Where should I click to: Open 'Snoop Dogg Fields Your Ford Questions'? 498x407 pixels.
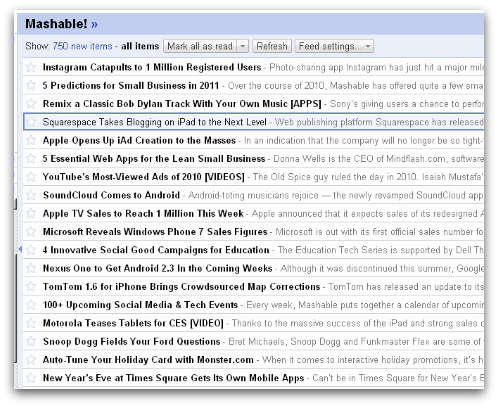coord(132,341)
